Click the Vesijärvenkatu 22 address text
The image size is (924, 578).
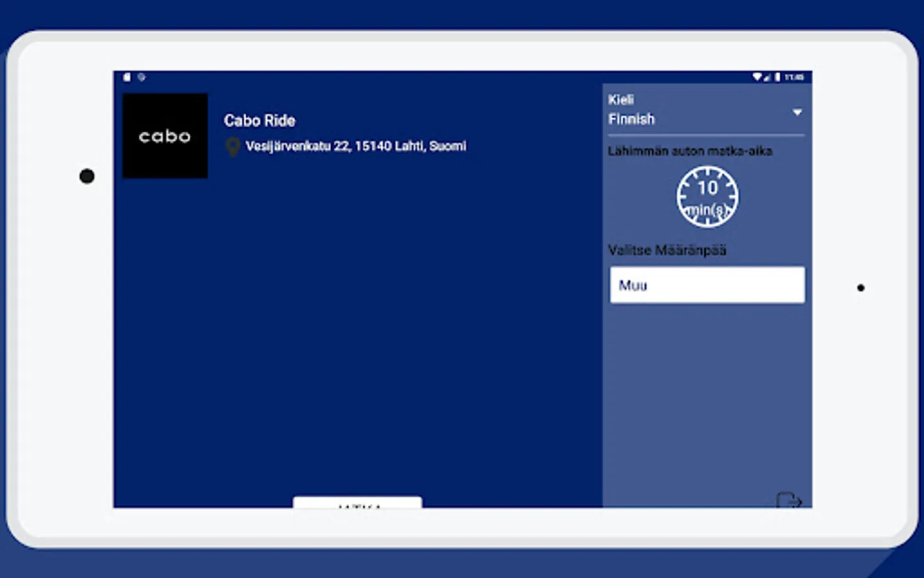pyautogui.click(x=356, y=146)
